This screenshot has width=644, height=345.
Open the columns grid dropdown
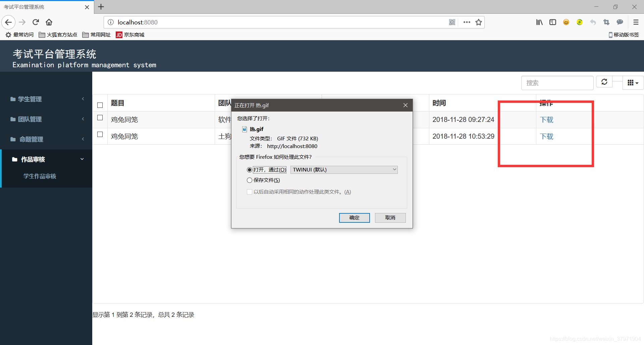point(633,83)
